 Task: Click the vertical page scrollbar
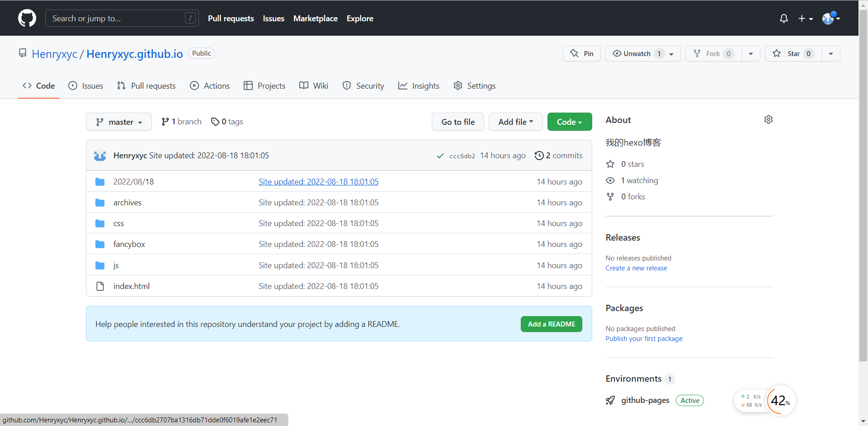point(863,181)
